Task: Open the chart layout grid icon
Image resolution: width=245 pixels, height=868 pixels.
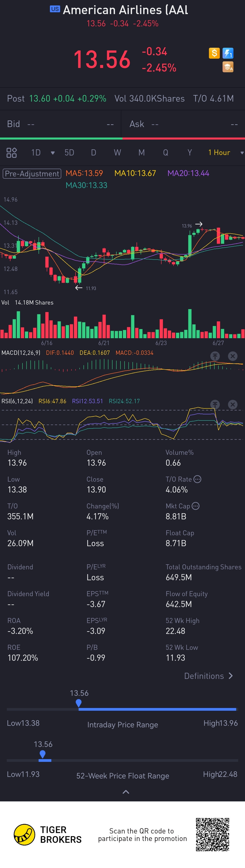Action: (x=11, y=153)
